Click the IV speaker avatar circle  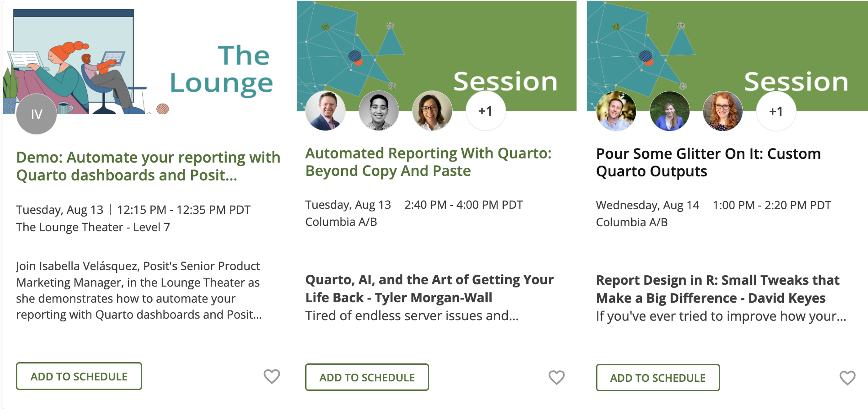(x=36, y=114)
